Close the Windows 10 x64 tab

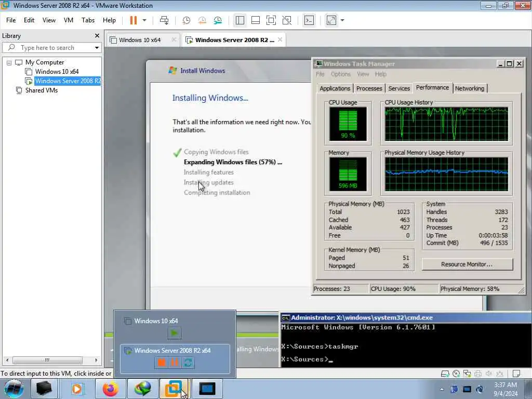pyautogui.click(x=174, y=39)
